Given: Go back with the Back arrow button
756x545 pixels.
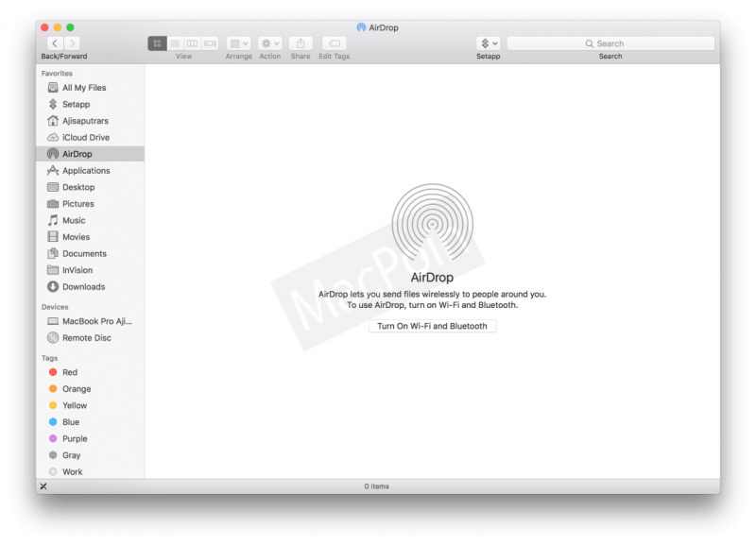Looking at the screenshot, I should coord(55,43).
